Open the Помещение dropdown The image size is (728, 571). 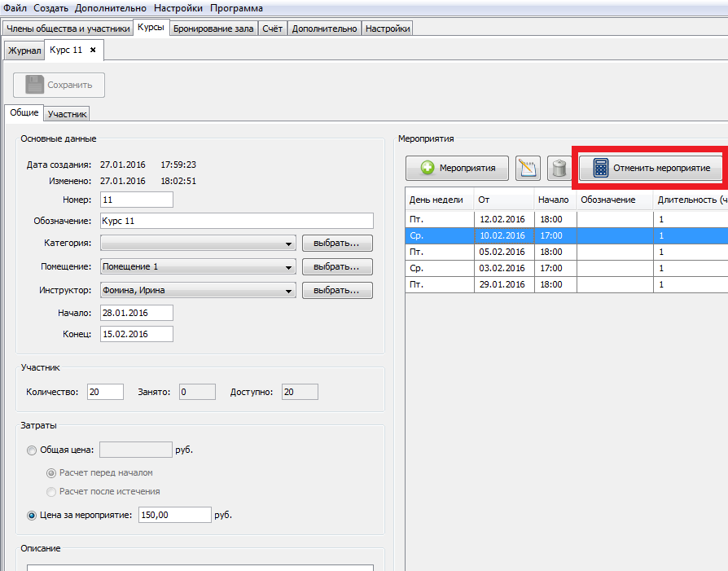coord(198,266)
